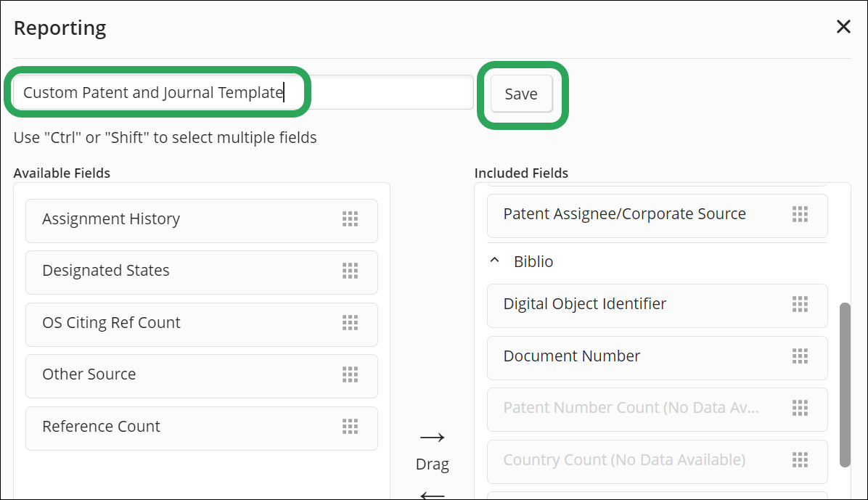Image resolution: width=868 pixels, height=500 pixels.
Task: Click the Designated States grid handle icon
Action: tap(350, 271)
